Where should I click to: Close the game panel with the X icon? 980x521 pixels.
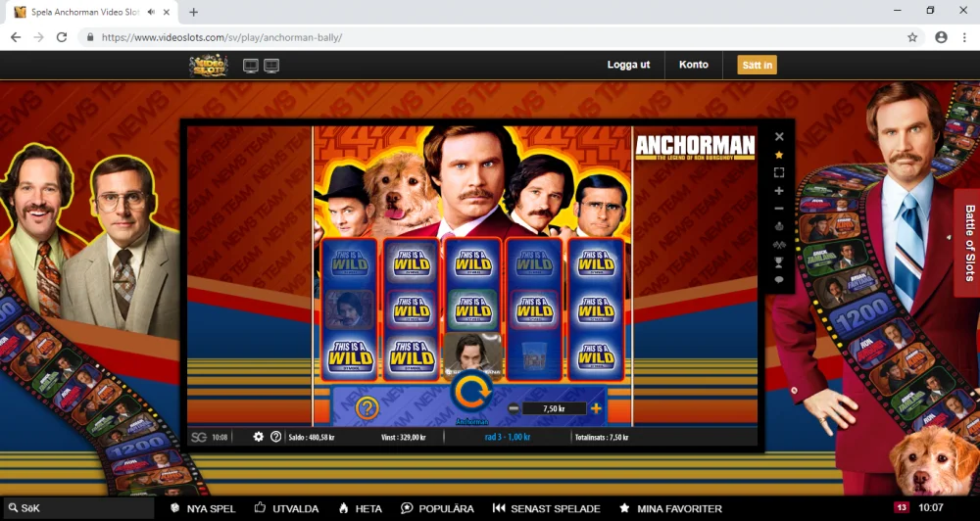[779, 136]
